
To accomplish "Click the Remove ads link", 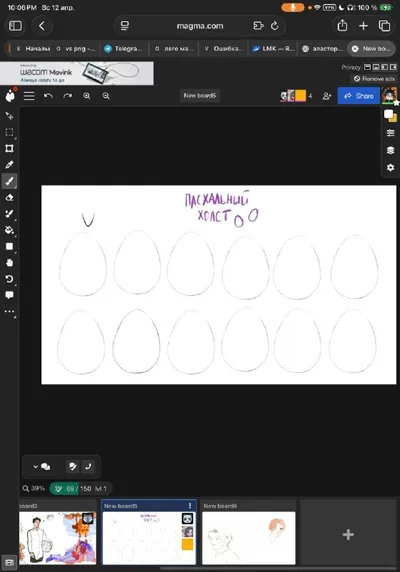I will point(374,78).
